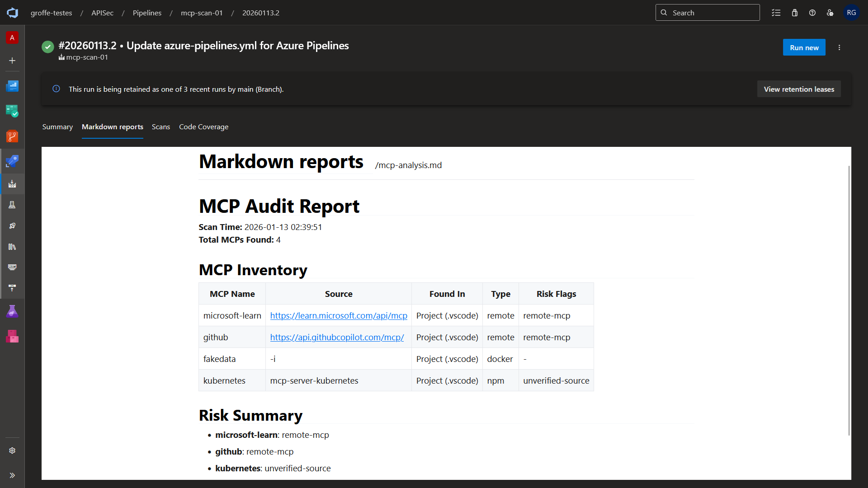Open Task groups icon in sidebar
This screenshot has height=488, width=868.
coord(12,267)
